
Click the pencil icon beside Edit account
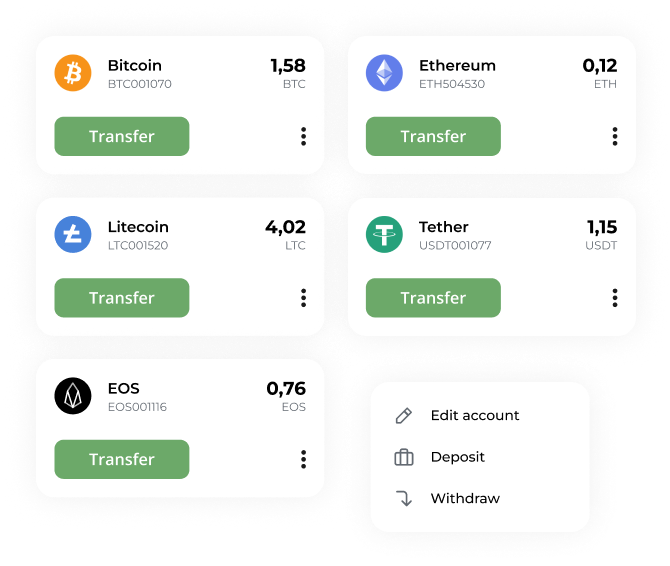coord(403,415)
